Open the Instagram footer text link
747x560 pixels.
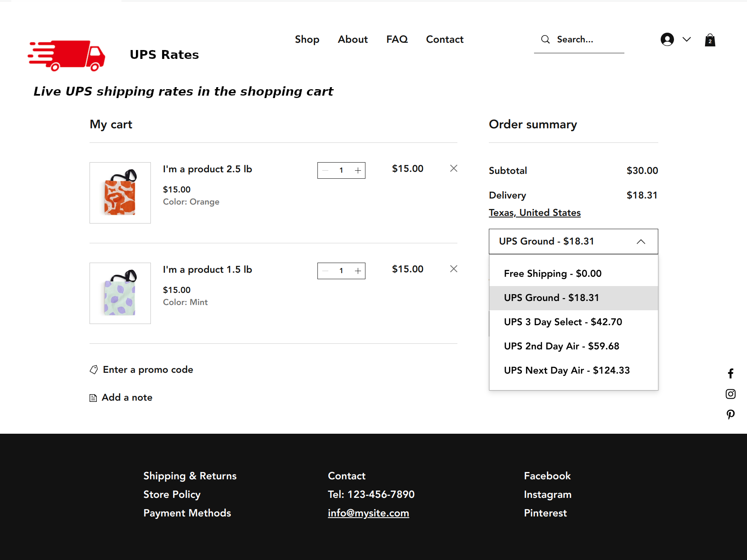pos(547,495)
